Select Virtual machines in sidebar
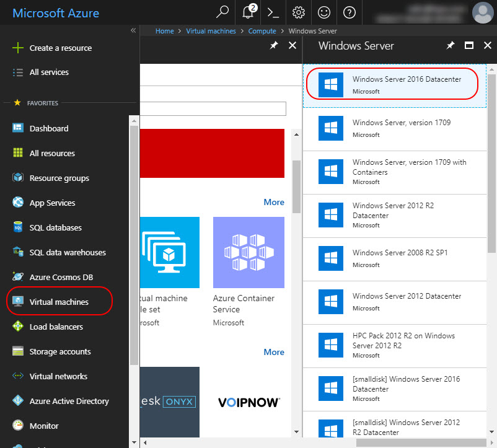The image size is (497, 448). coord(59,302)
